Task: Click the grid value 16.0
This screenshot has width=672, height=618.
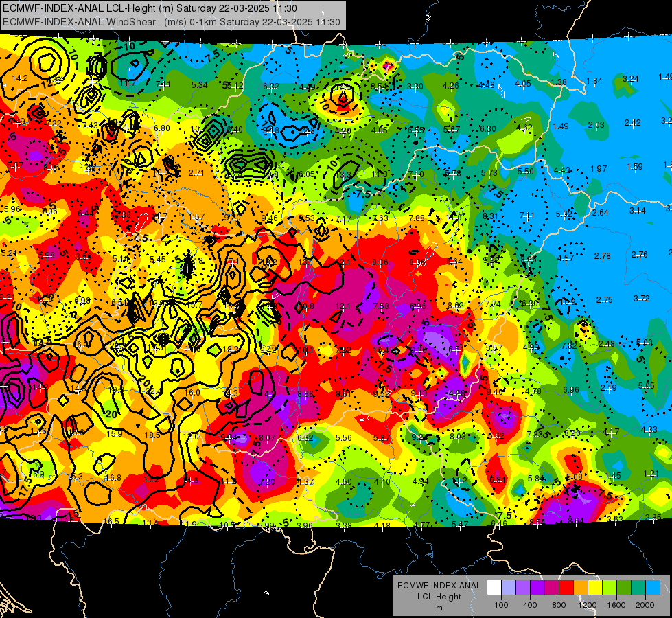Action: click(x=192, y=392)
